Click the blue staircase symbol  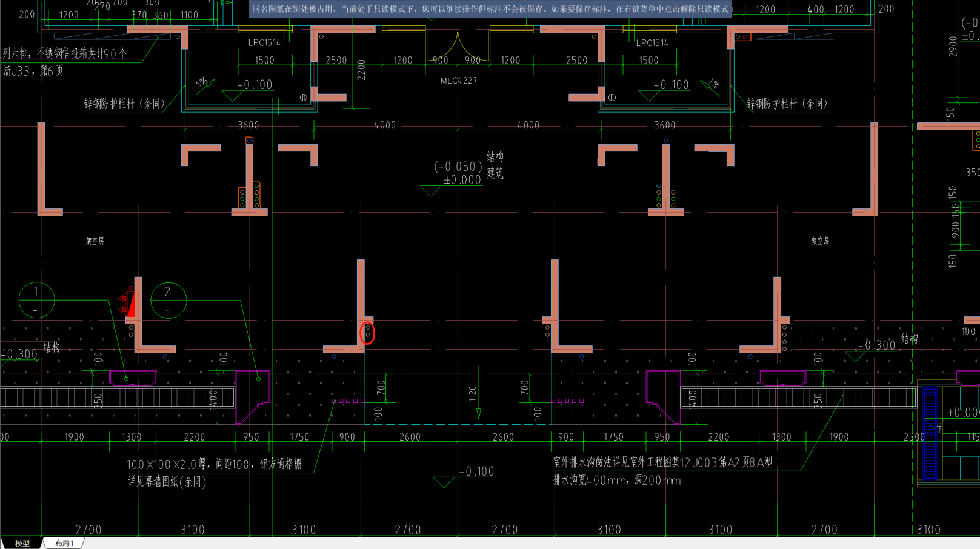930,434
